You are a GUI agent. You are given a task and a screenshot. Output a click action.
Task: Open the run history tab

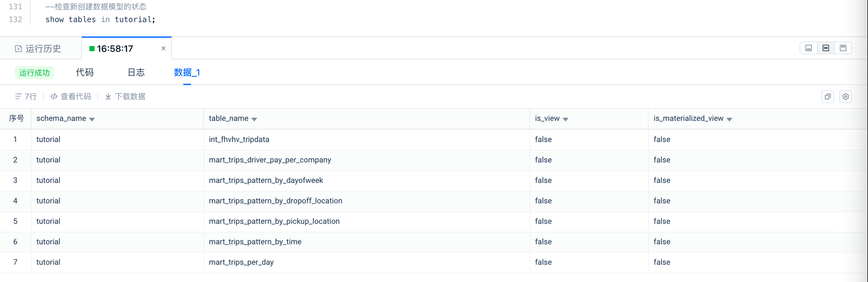tap(38, 49)
